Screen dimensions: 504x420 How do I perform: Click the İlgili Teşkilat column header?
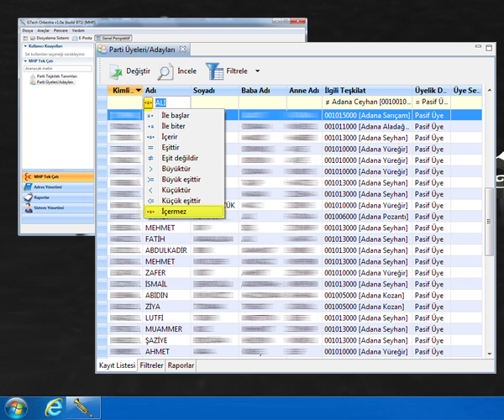pyautogui.click(x=367, y=91)
